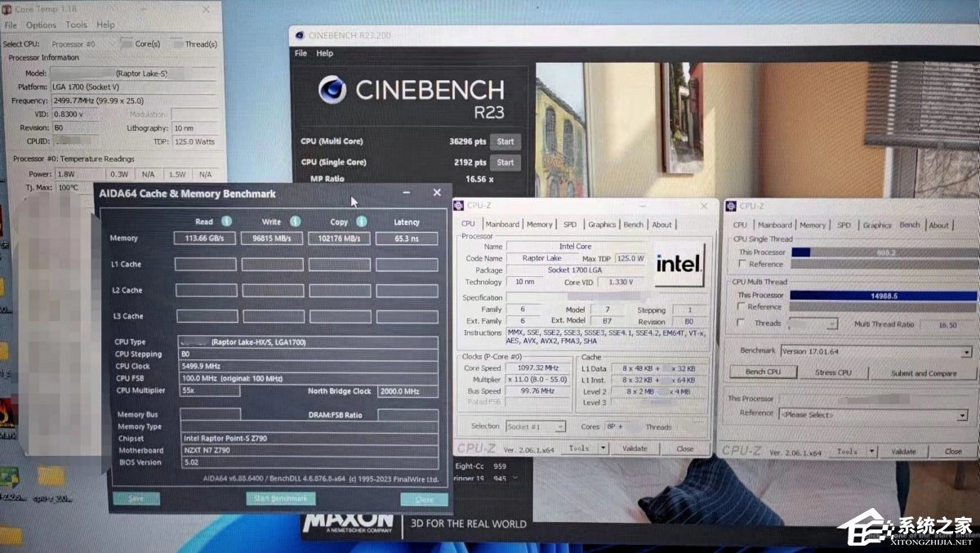Click the Core Temp title bar icon
Screen dimensions: 980x553
7,11
